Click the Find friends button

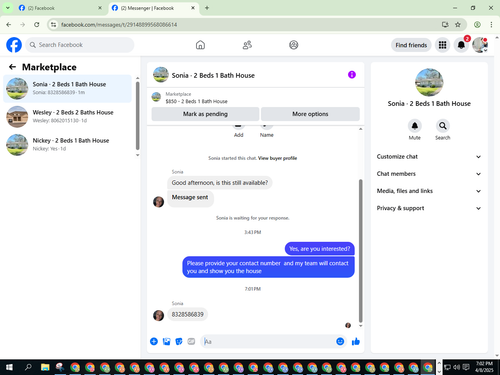[411, 45]
